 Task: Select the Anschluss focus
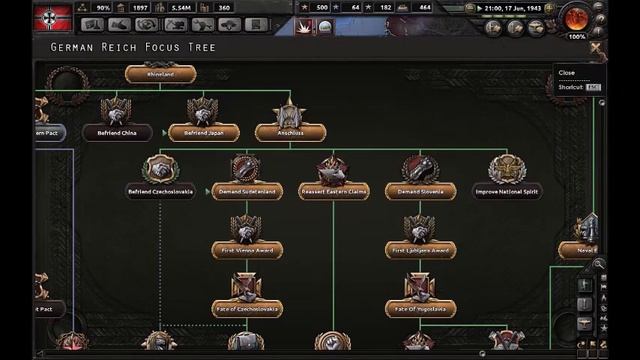point(290,133)
